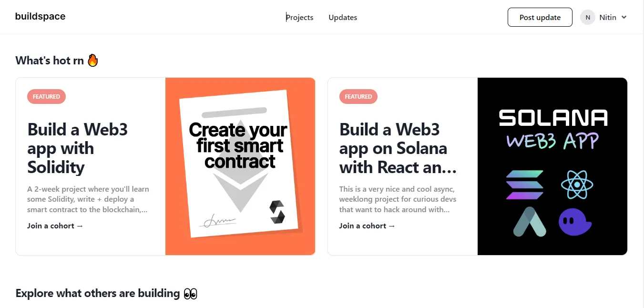The width and height of the screenshot is (644, 308).
Task: Go to the Updates nav item
Action: pos(343,18)
